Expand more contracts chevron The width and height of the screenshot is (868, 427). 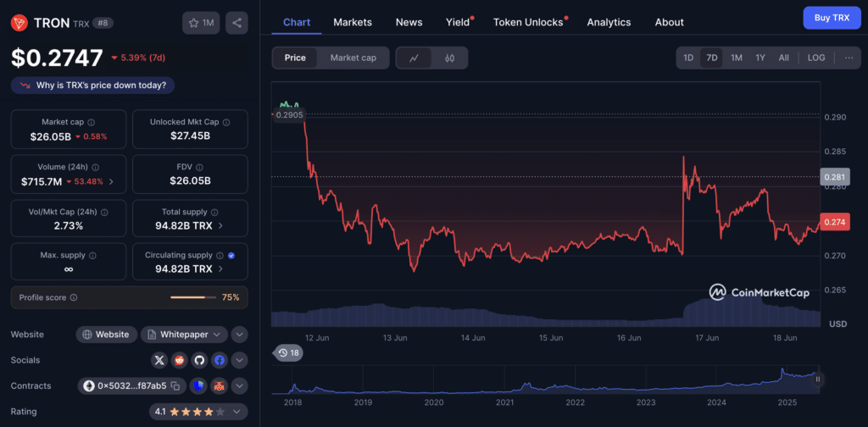239,386
